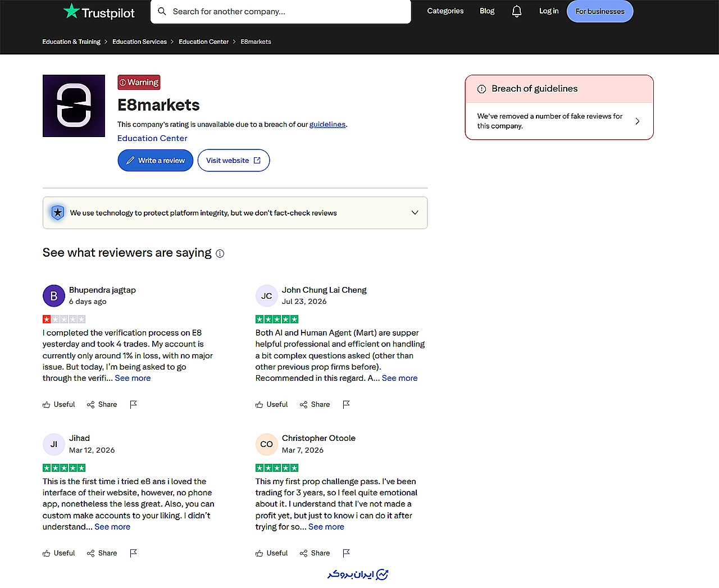Screen dimensions: 719x588
Task: Share John Chung Lai Cheng's review
Action: (x=315, y=404)
